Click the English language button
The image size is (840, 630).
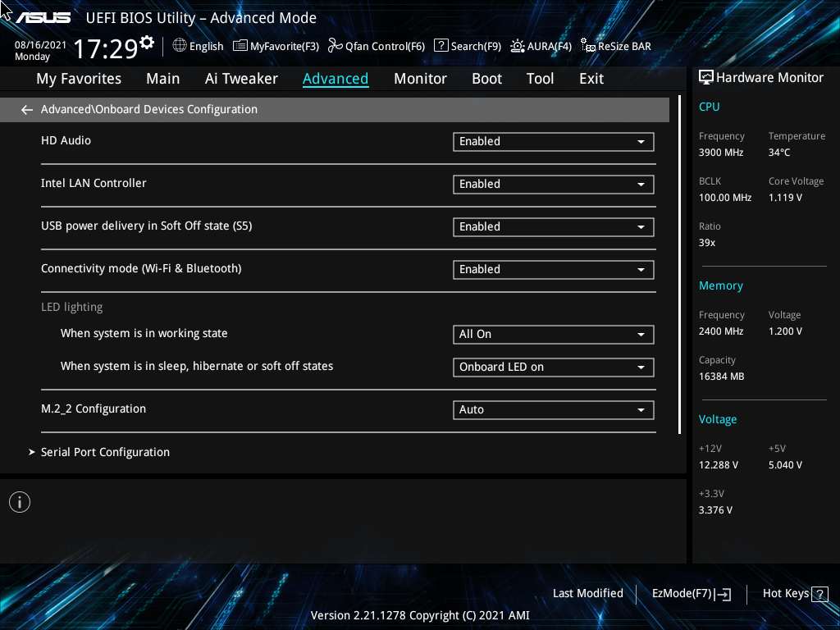199,46
